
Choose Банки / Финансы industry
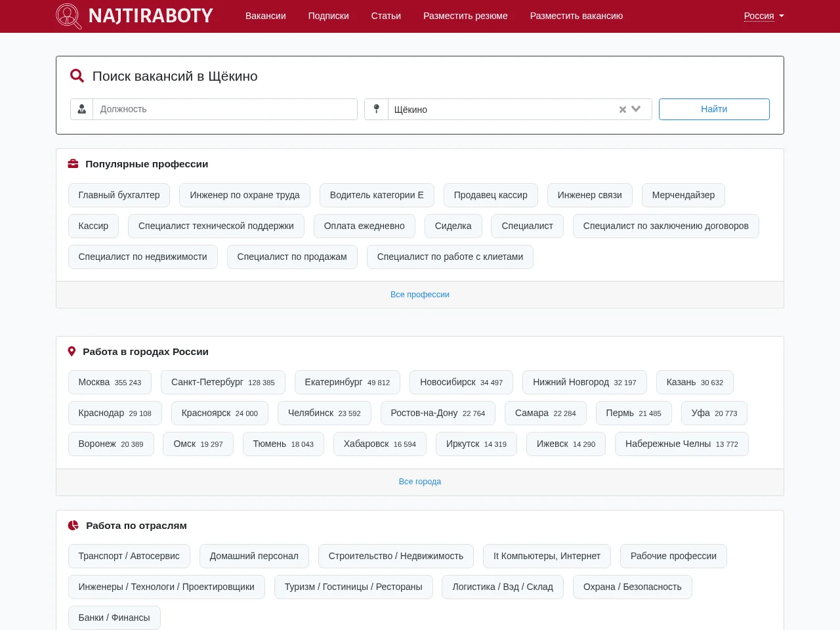(x=114, y=618)
